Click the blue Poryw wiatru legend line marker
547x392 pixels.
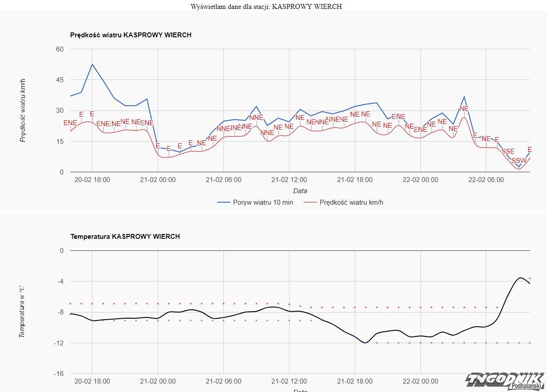pyautogui.click(x=223, y=202)
